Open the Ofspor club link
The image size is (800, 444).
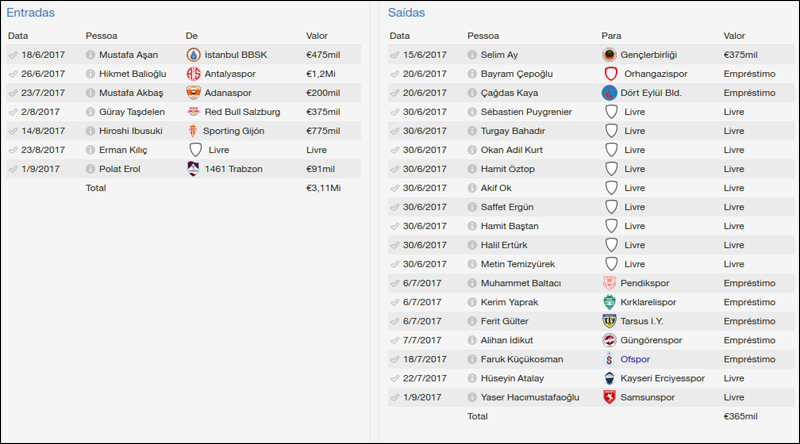point(636,359)
